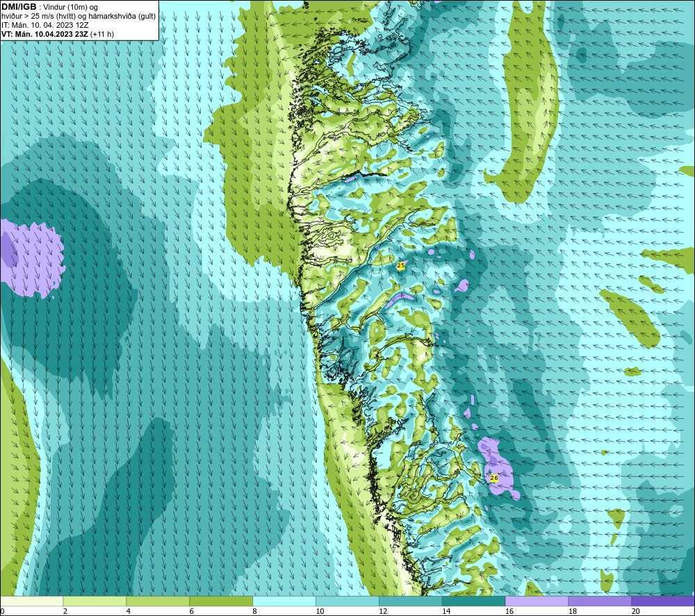Click the legend label 16
695x616 pixels.
(509, 612)
